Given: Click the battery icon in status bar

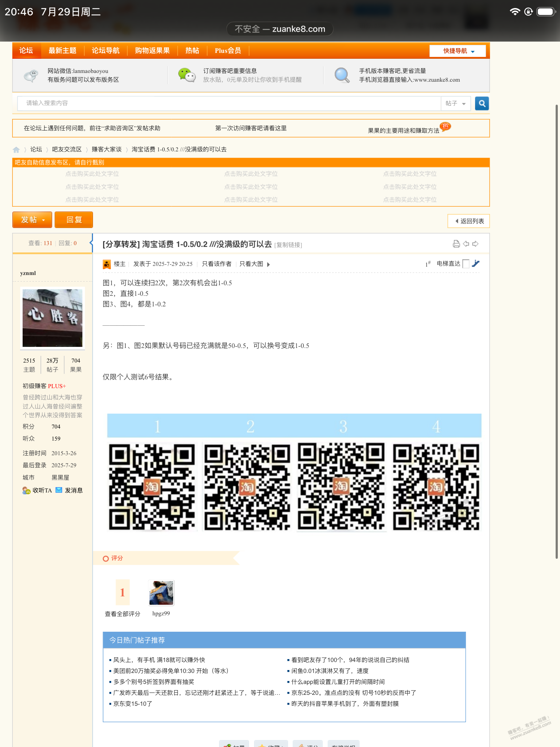Looking at the screenshot, I should pos(546,12).
